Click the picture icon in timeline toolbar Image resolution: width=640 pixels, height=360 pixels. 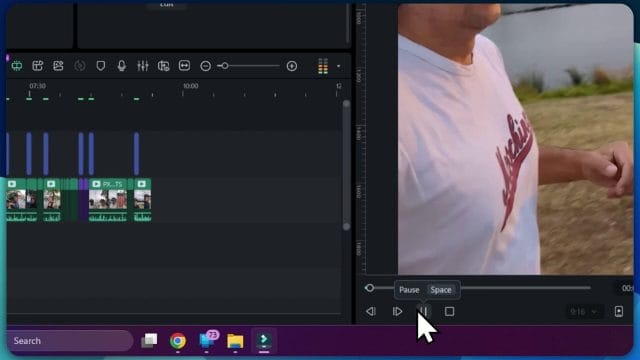coord(58,66)
